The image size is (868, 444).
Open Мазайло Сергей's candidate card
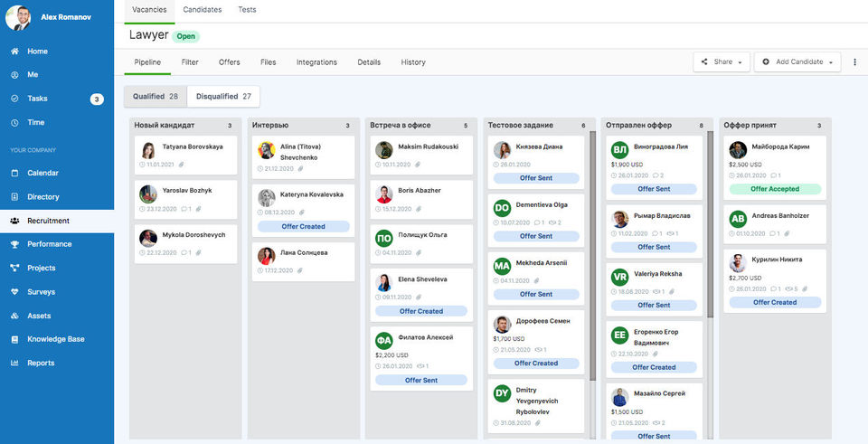point(655,412)
